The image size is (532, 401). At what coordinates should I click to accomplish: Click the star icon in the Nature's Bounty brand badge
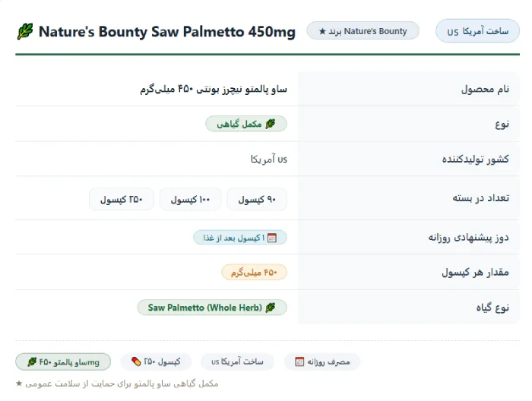[322, 32]
